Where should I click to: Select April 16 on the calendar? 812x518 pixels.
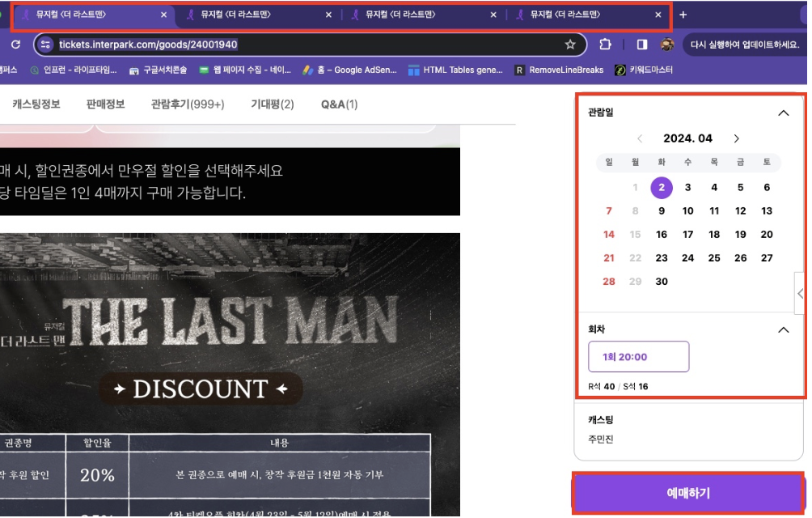pos(662,235)
